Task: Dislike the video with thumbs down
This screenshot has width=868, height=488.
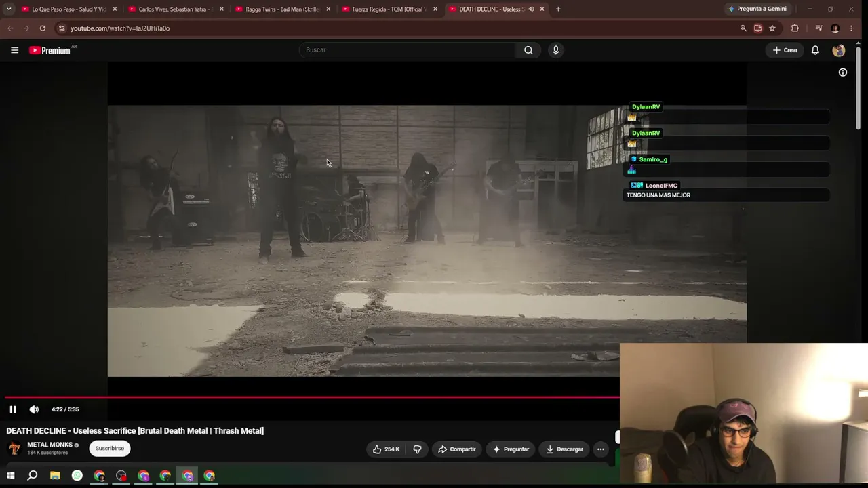Action: 417,449
